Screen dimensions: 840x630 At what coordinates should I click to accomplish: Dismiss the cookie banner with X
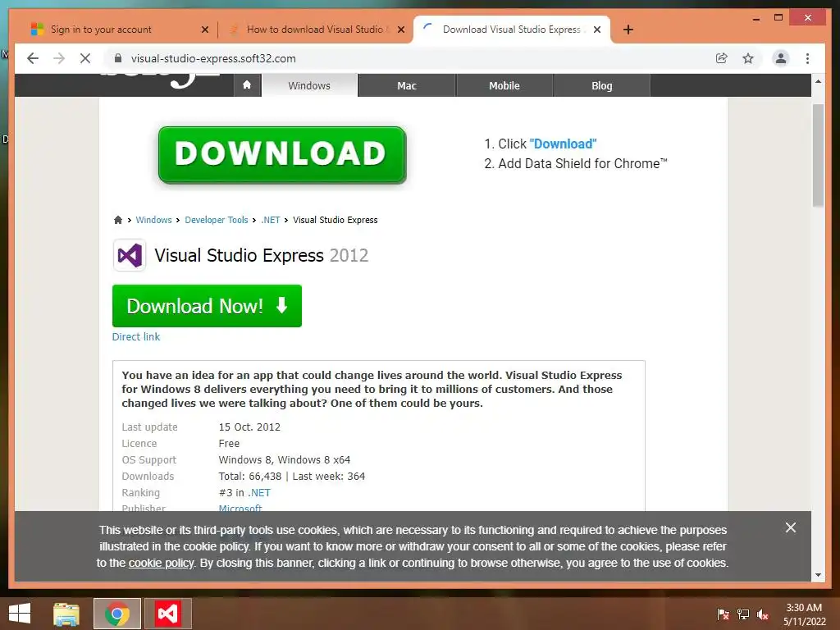790,527
